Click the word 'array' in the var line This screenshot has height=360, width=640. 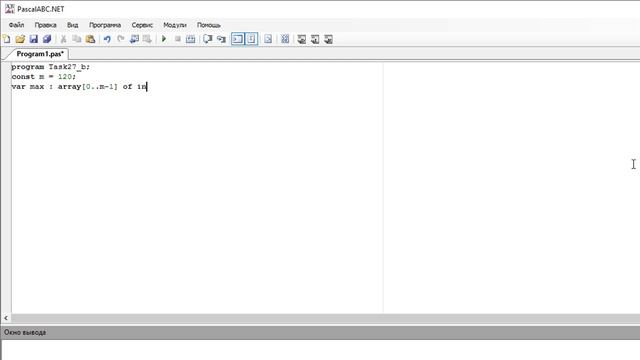tap(69, 87)
